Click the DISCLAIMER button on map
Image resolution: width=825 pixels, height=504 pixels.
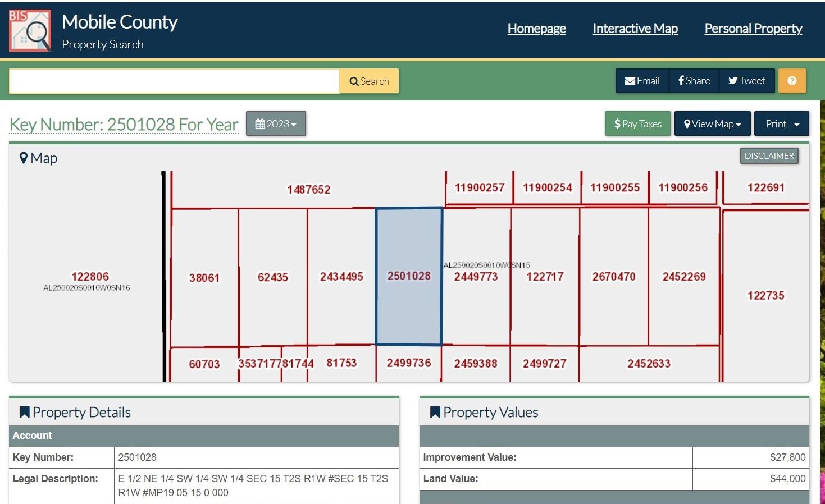pos(769,156)
